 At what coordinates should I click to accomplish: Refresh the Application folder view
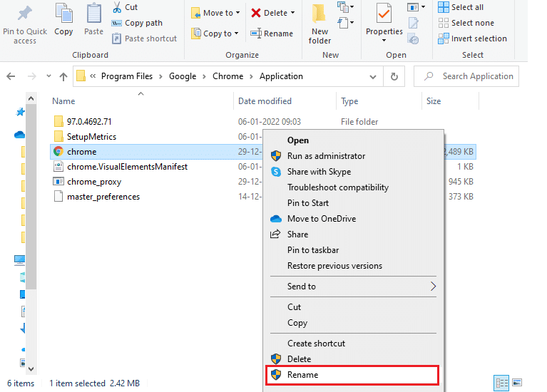tap(394, 76)
